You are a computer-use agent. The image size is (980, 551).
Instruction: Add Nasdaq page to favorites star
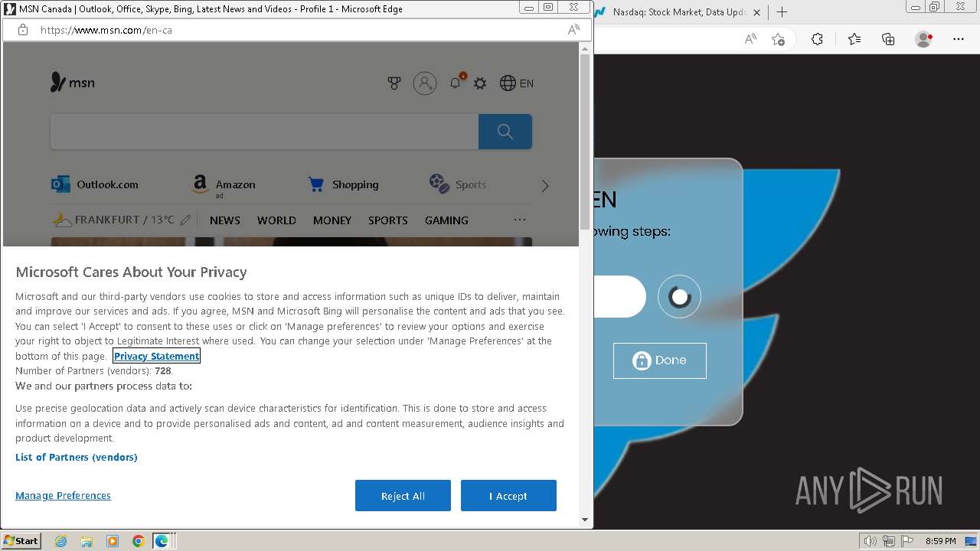(x=779, y=39)
